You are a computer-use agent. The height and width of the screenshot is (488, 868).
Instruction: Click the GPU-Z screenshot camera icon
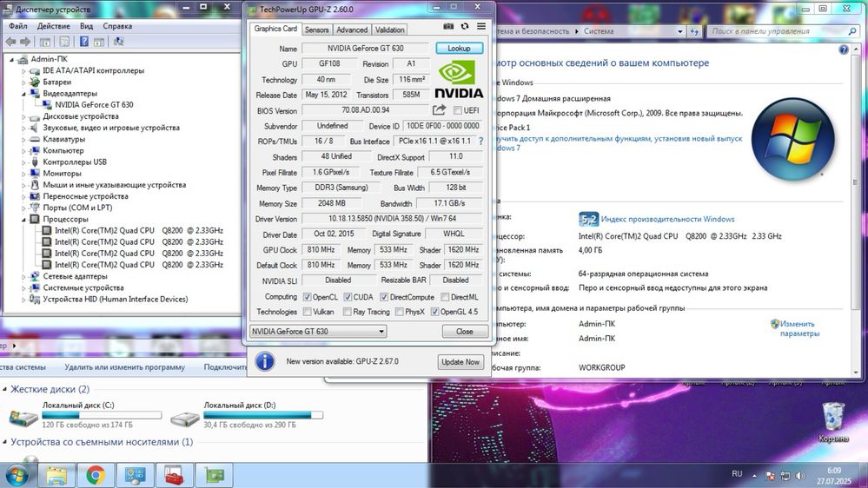(x=448, y=27)
